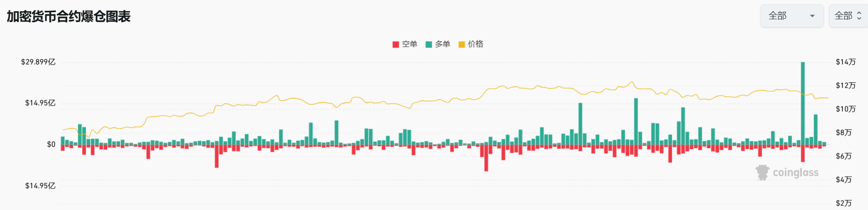The width and height of the screenshot is (868, 210).
Task: Click the $14万 right axis label
Action: click(x=845, y=62)
